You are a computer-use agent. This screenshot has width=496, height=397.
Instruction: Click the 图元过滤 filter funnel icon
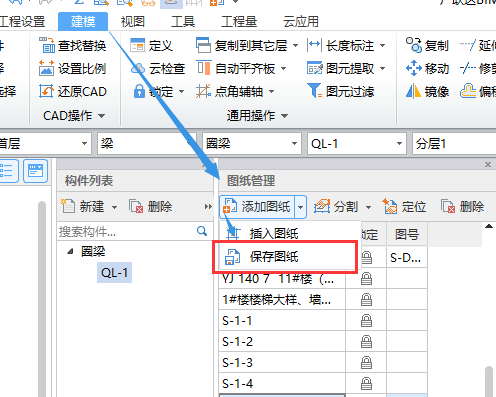click(314, 91)
